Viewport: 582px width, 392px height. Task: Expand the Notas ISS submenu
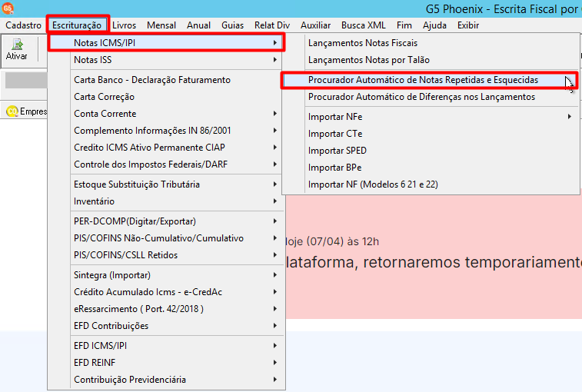click(166, 60)
